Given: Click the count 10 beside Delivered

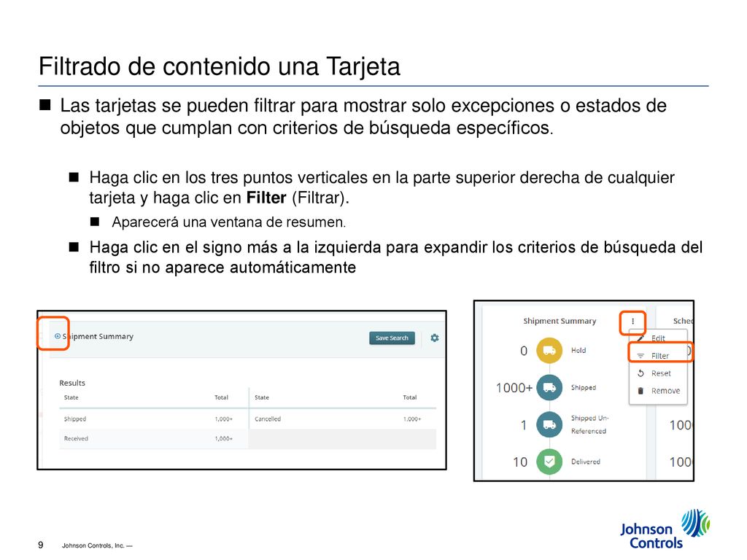Looking at the screenshot, I should point(520,462).
